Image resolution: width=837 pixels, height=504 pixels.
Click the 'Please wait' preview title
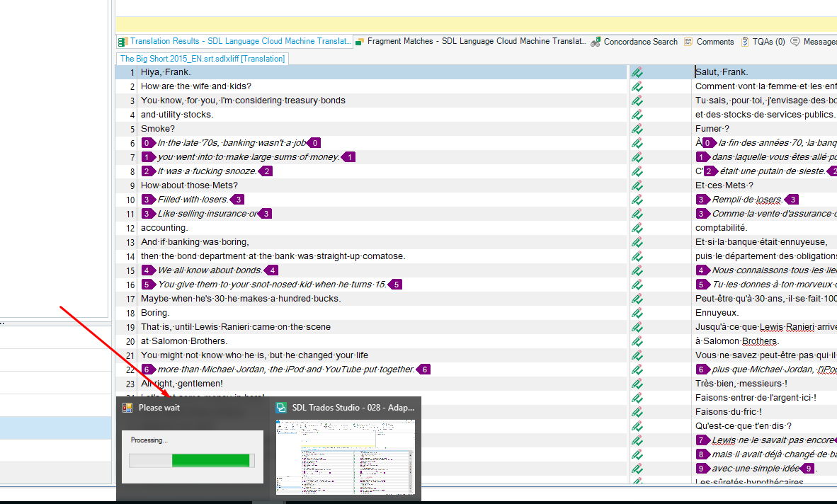159,408
